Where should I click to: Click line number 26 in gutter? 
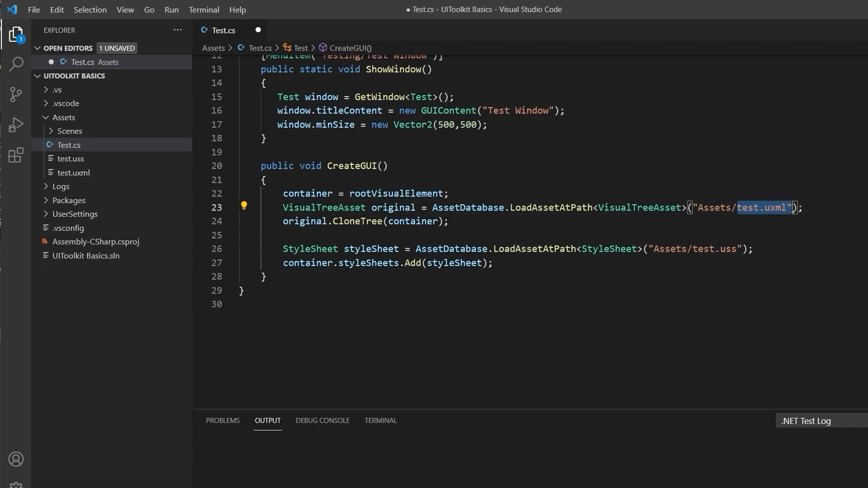(x=217, y=249)
